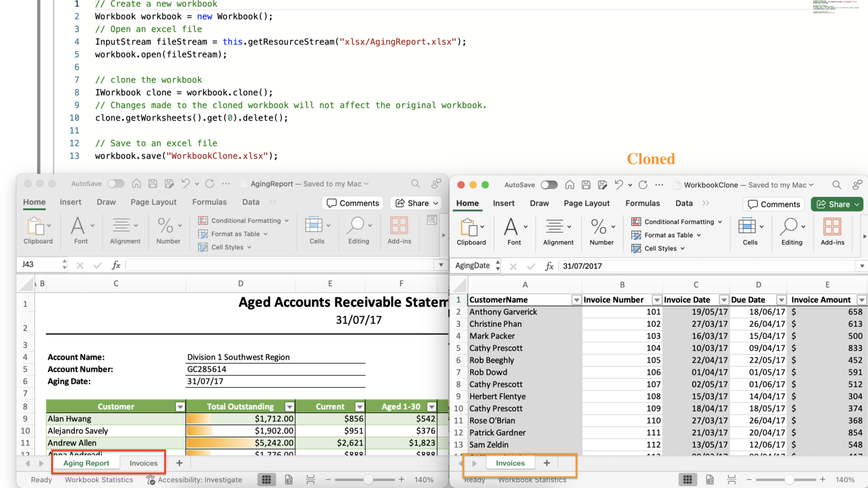Open Invoice Date filter dropdown
The width and height of the screenshot is (868, 488).
coord(724,300)
